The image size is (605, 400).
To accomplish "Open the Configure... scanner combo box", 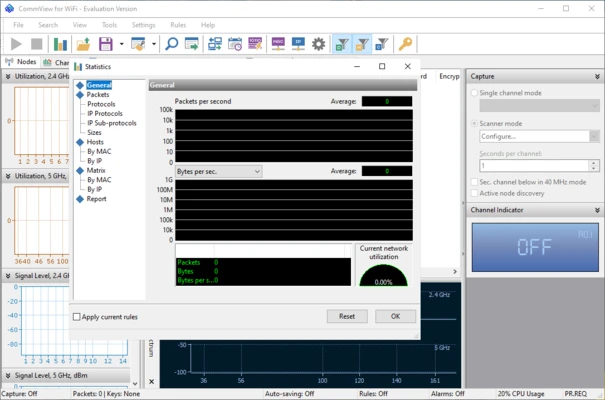I will point(539,136).
